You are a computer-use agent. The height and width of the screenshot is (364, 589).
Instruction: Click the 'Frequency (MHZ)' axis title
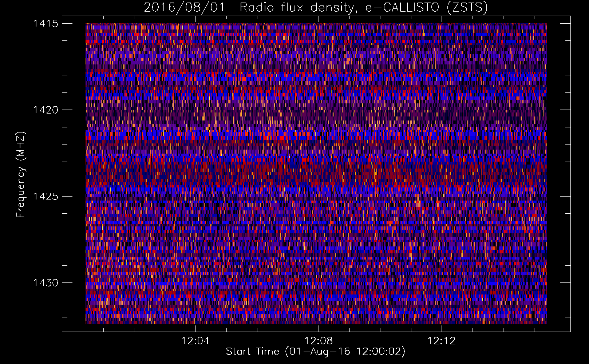coord(21,174)
